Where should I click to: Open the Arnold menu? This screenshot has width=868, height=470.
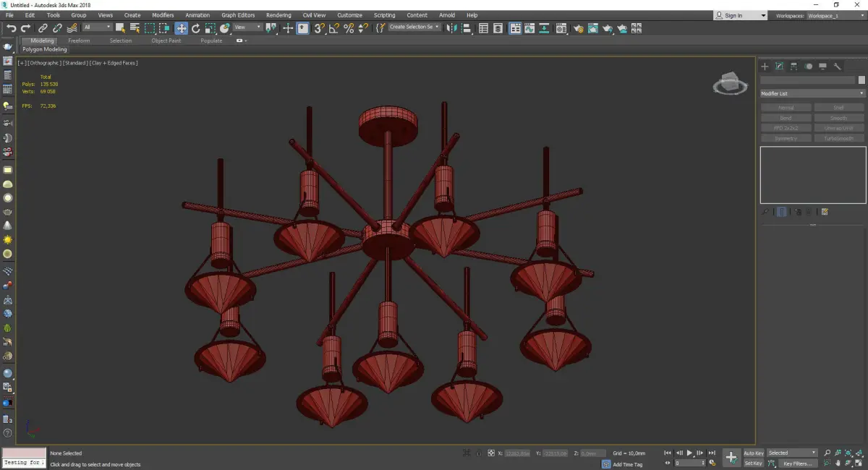[447, 15]
